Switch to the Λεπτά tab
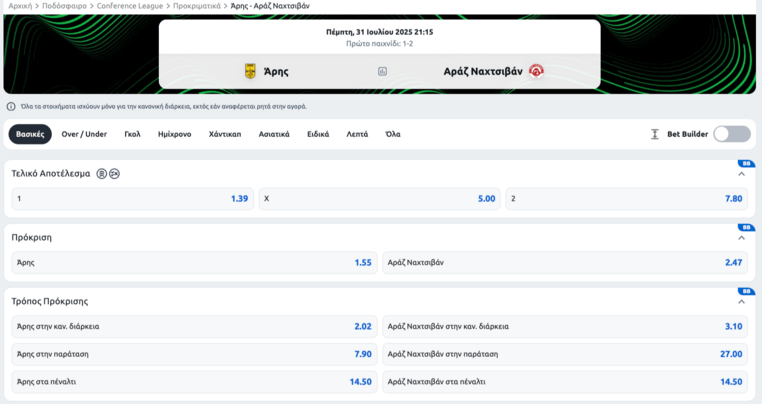The height and width of the screenshot is (404, 762). pos(357,134)
